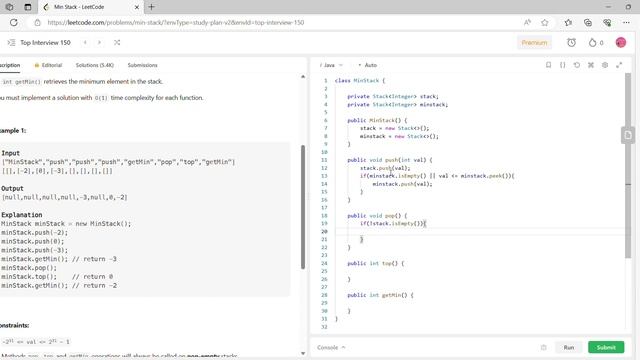640x360 pixels.
Task: Open the Editorial tab
Action: click(x=48, y=65)
